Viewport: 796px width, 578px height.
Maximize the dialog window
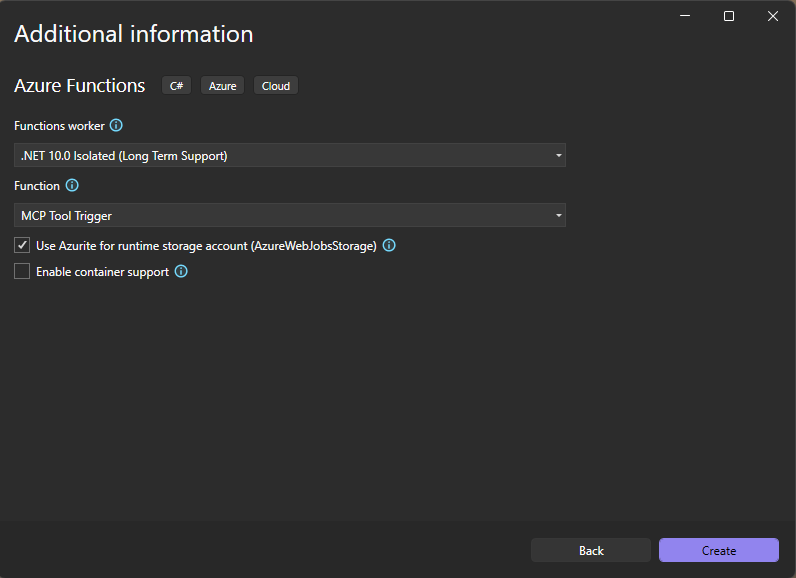[x=729, y=16]
